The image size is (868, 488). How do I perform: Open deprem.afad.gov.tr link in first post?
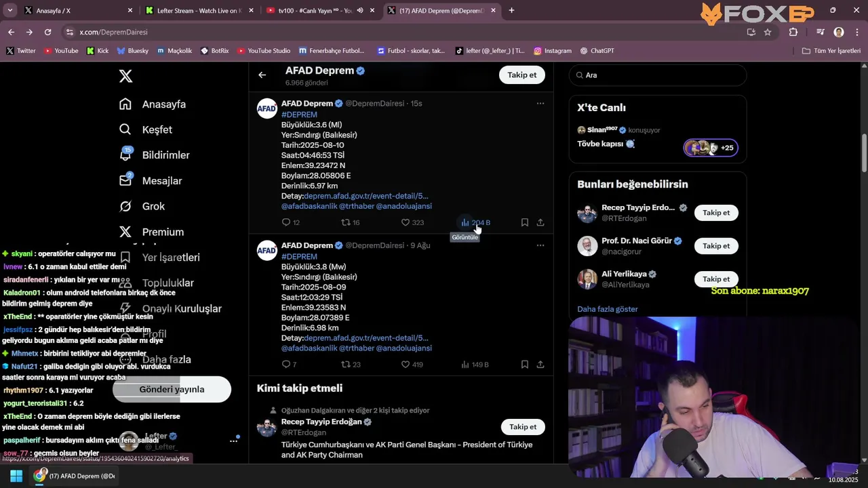pos(366,196)
